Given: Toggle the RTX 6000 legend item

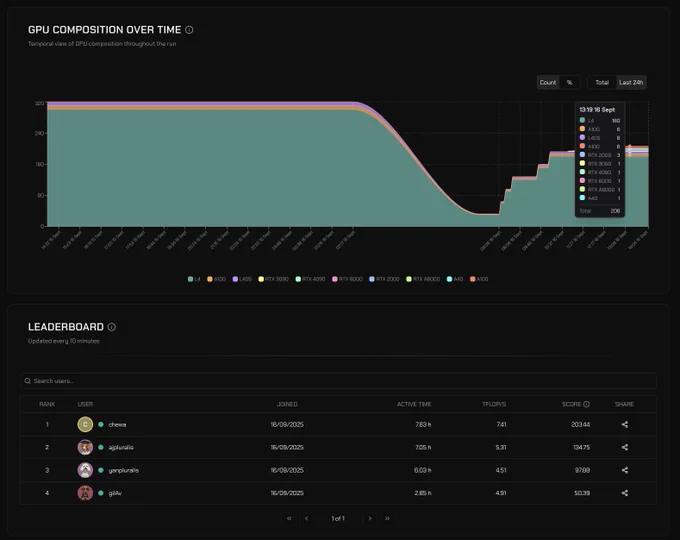Looking at the screenshot, I should (347, 279).
